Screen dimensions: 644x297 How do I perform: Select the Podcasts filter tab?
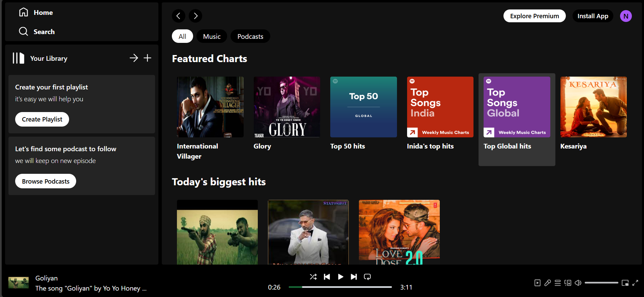[x=250, y=36]
